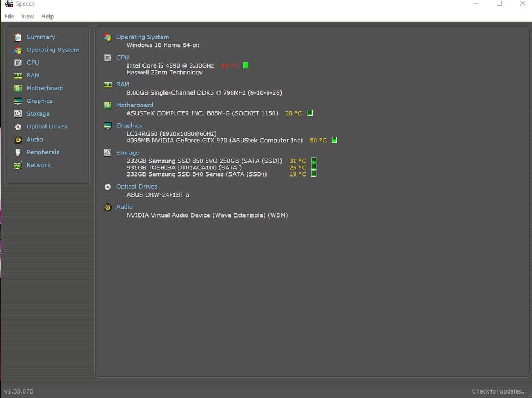Image resolution: width=532 pixels, height=398 pixels.
Task: Click the RAM module icon in sidebar
Action: click(18, 76)
